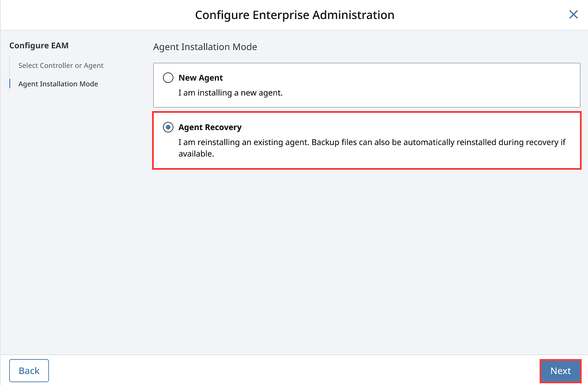This screenshot has height=385, width=588.
Task: Click blank sidebar area below the wizard steps
Action: tap(69, 230)
